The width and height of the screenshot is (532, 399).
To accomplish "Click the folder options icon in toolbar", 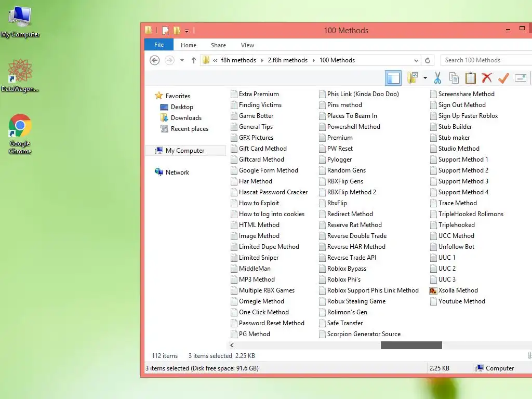I will tap(413, 78).
